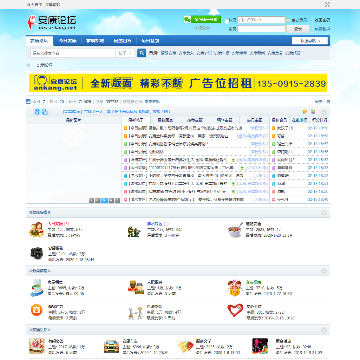
Task: Open the quick navigation dropdown in navbar
Action: [310, 41]
